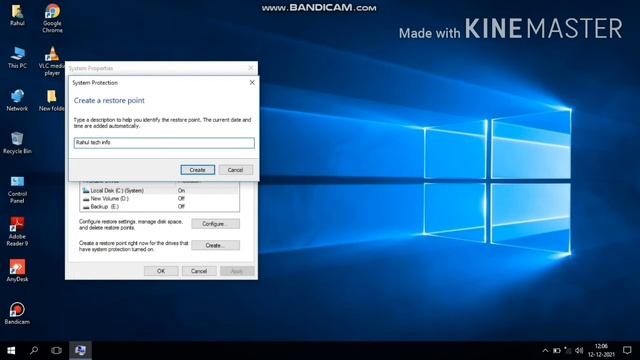Select the Network desktop icon
This screenshot has height=360, width=640.
coord(17,100)
